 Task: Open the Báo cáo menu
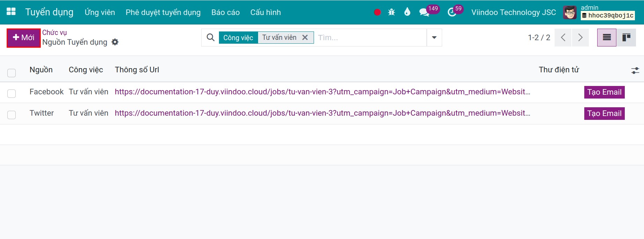(225, 12)
